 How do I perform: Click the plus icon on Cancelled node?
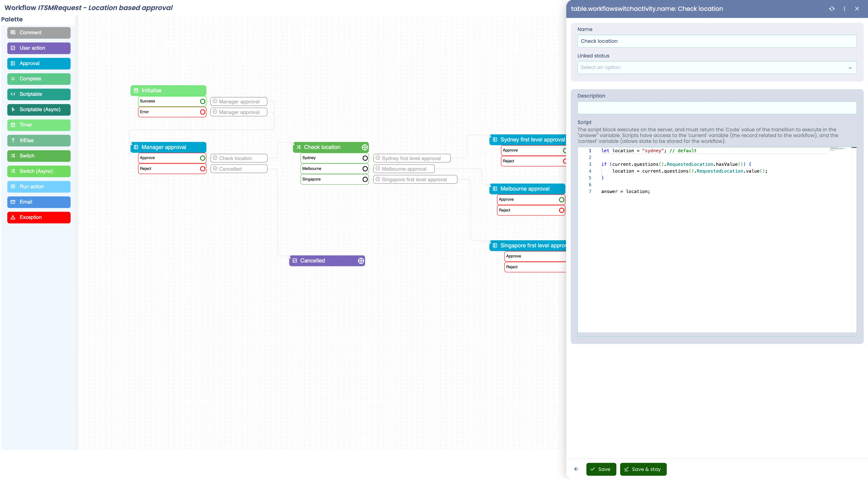point(361,261)
